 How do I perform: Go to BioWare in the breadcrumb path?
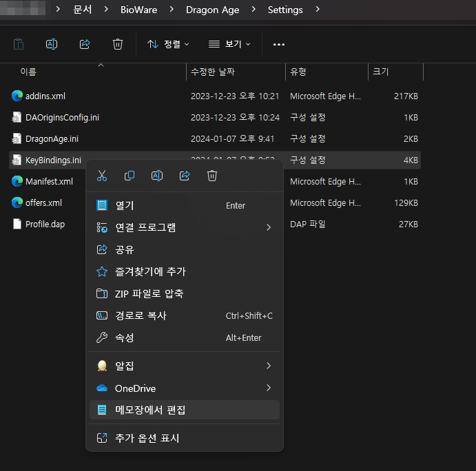coord(138,10)
